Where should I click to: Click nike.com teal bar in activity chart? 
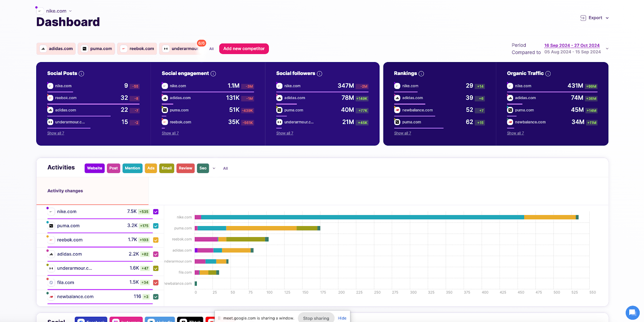[362, 217]
